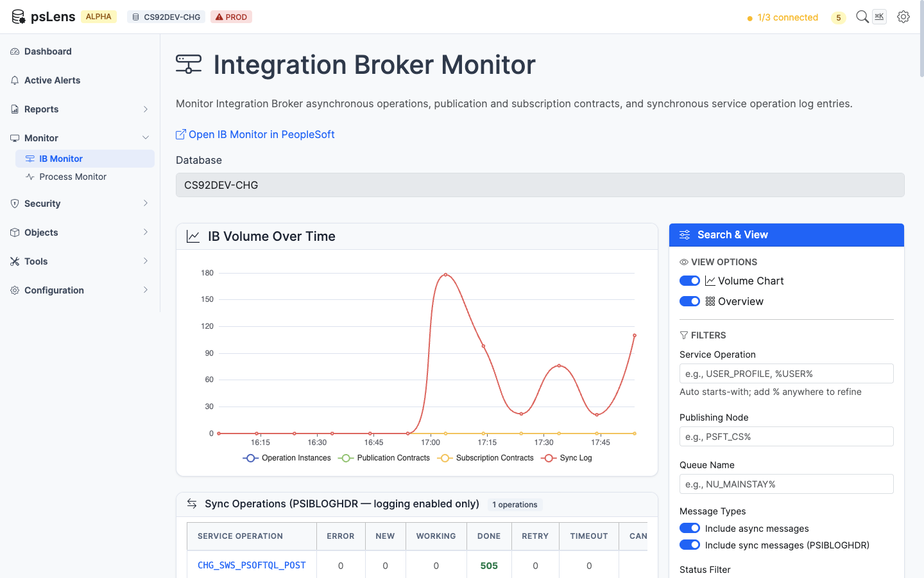Viewport: 924px width, 578px height.
Task: Click the Sync Operations arrows icon
Action: click(192, 504)
